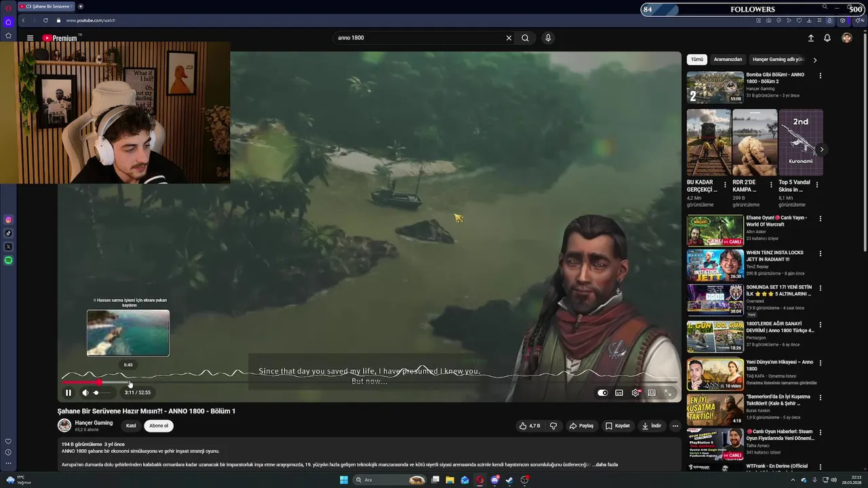This screenshot has width=868, height=488.
Task: Open SONUNDA SET 17 video options menu
Action: [x=821, y=289]
